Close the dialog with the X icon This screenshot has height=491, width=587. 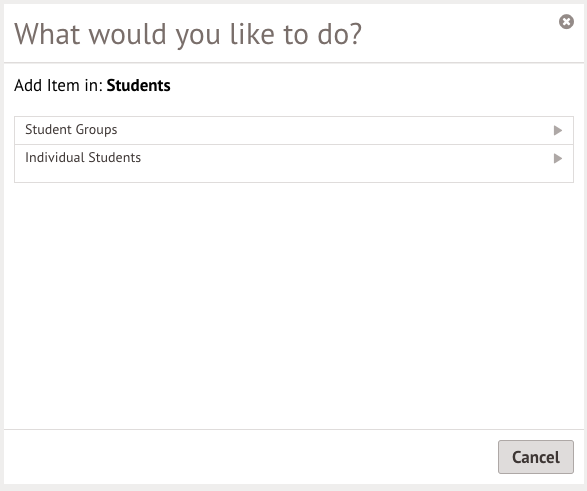[x=566, y=22]
